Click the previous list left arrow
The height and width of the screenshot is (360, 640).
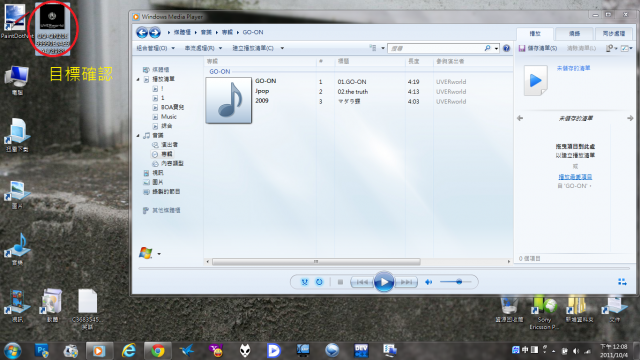(x=520, y=118)
